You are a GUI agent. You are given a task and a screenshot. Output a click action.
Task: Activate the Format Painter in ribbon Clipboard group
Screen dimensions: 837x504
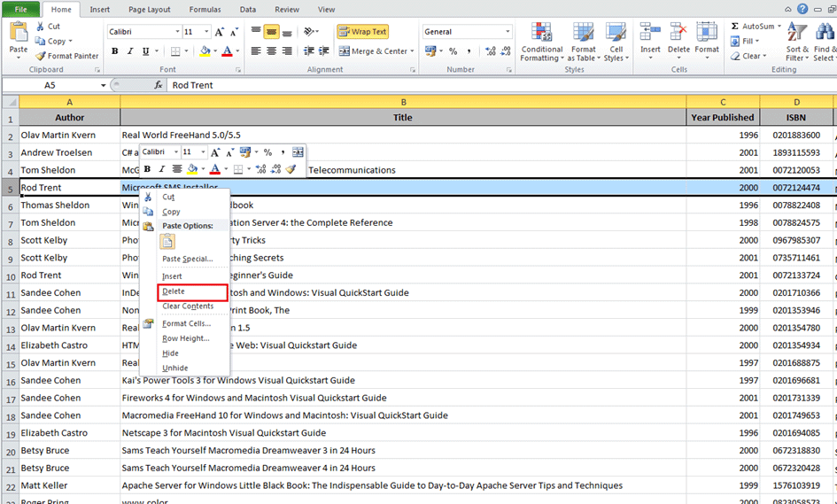point(66,56)
